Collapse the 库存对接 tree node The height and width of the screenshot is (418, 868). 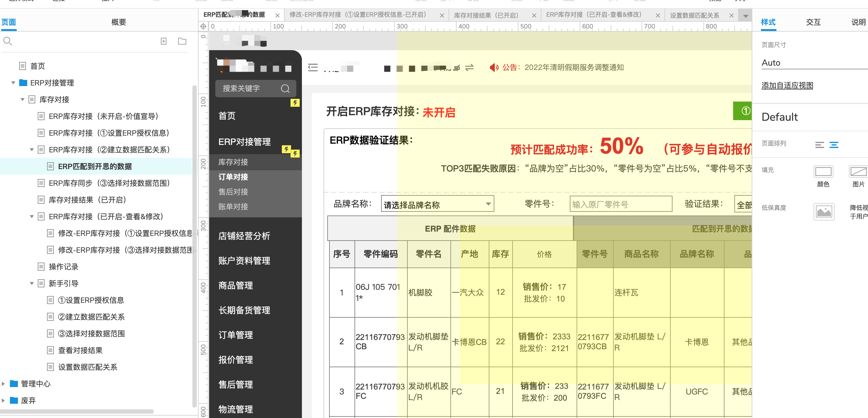pos(22,99)
